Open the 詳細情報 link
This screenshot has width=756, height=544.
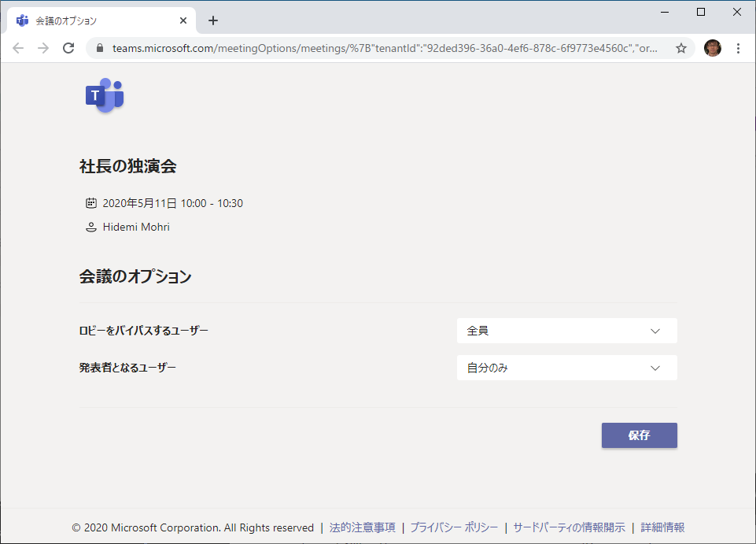click(x=662, y=527)
